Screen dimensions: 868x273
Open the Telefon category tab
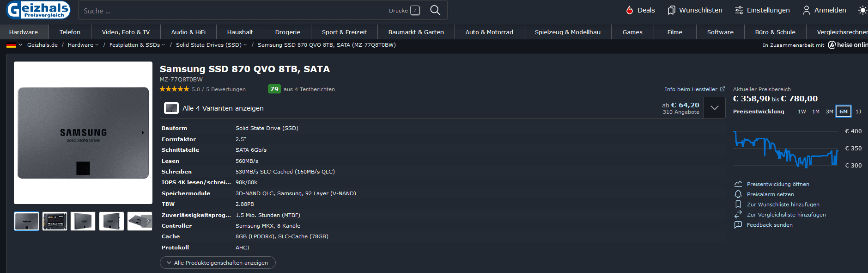click(x=70, y=32)
